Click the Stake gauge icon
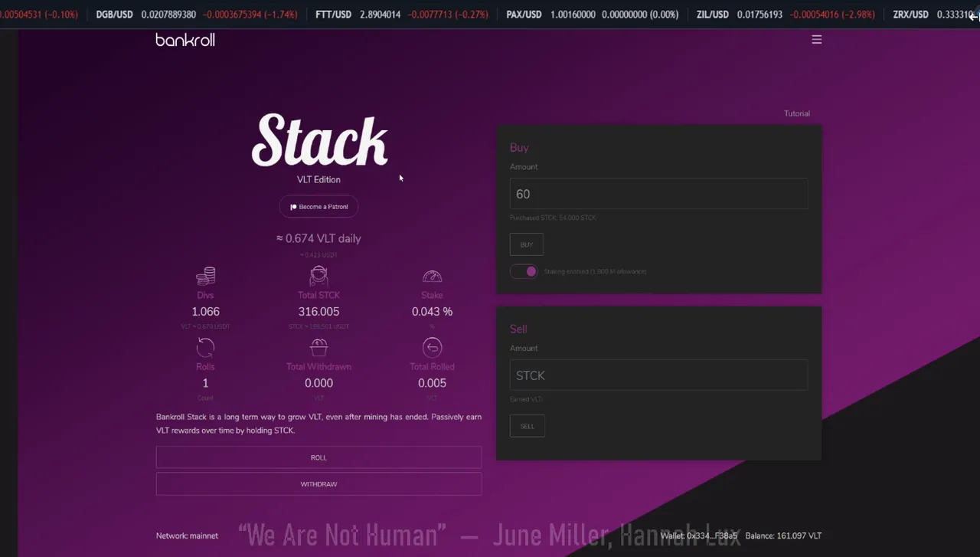Image resolution: width=980 pixels, height=557 pixels. pos(432,276)
